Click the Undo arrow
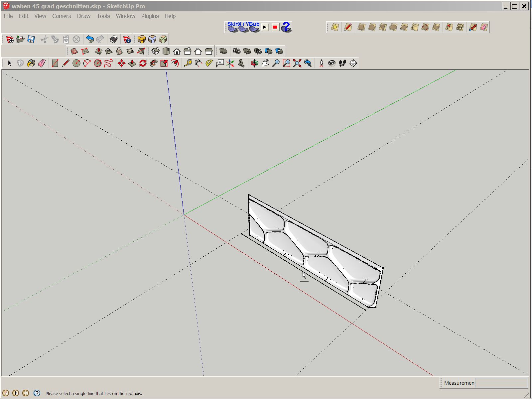 pyautogui.click(x=89, y=39)
